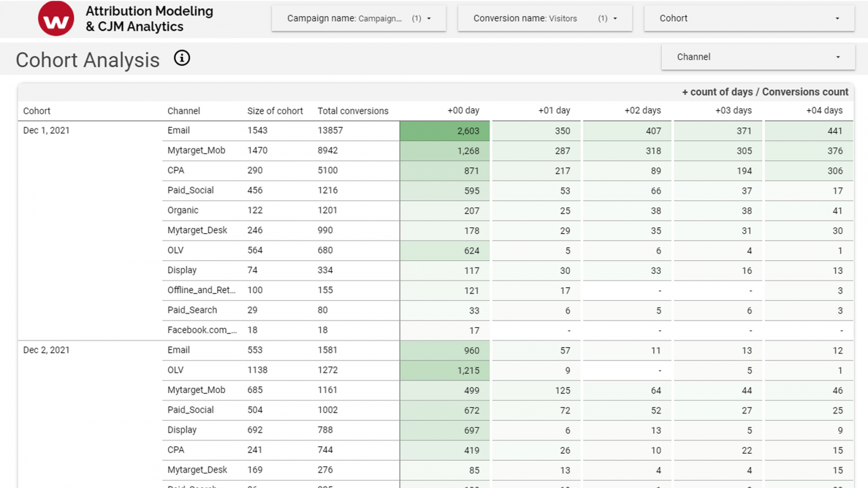Click the 1,215 OLV heatmap cell

[445, 371]
